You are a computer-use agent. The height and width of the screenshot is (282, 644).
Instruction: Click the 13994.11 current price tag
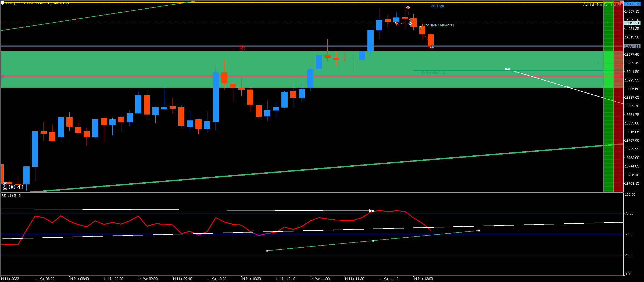click(x=632, y=46)
